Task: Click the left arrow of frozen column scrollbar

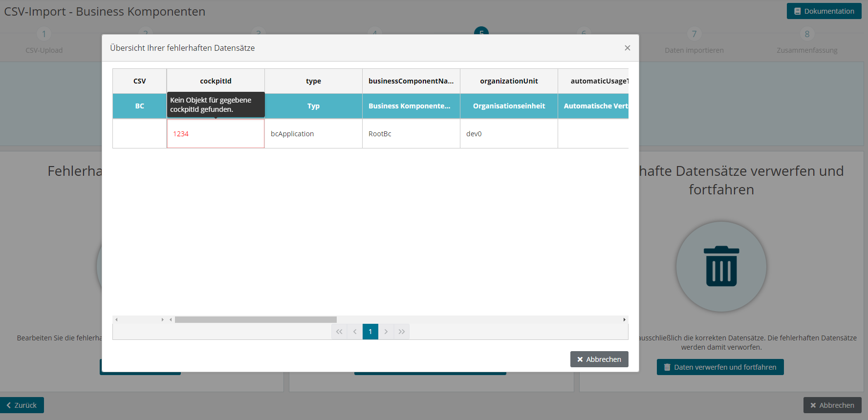Action: click(x=116, y=319)
